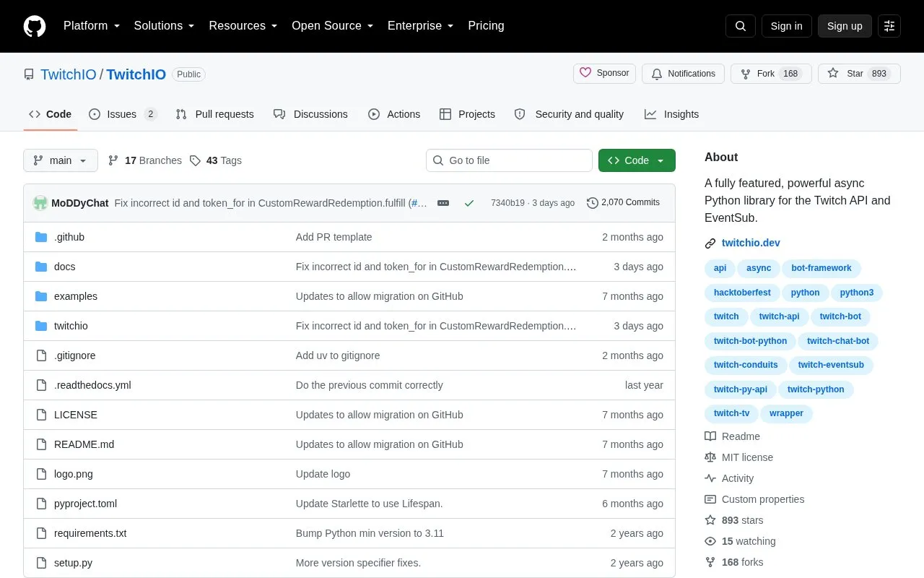The width and height of the screenshot is (924, 578).
Task: Click the LICENSE file icon
Action: pyautogui.click(x=41, y=415)
